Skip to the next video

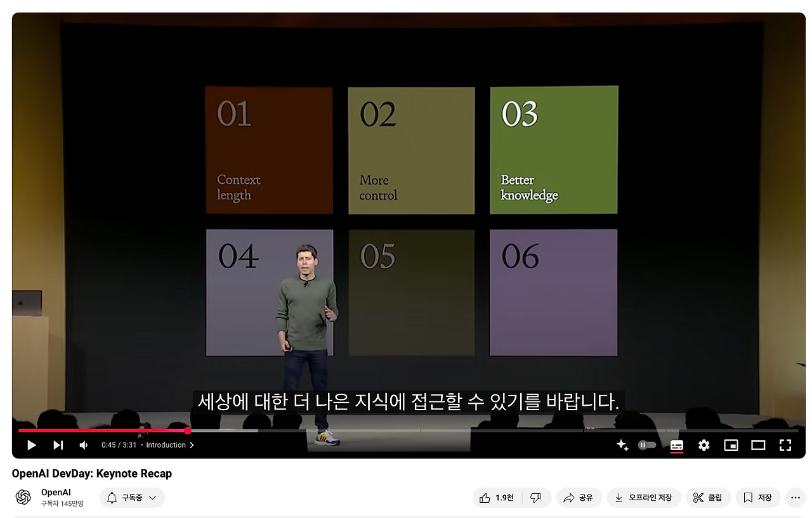58,444
